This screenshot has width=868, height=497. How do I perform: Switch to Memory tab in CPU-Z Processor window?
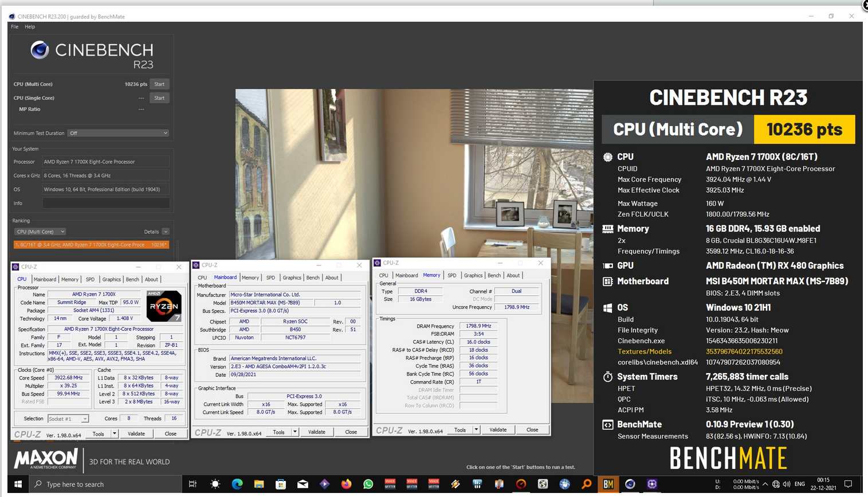tap(70, 280)
